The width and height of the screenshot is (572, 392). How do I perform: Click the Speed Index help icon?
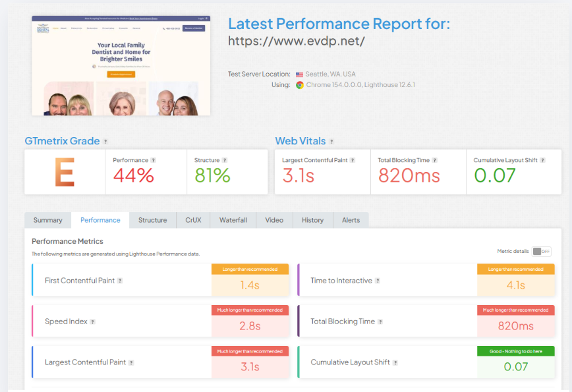pos(93,322)
